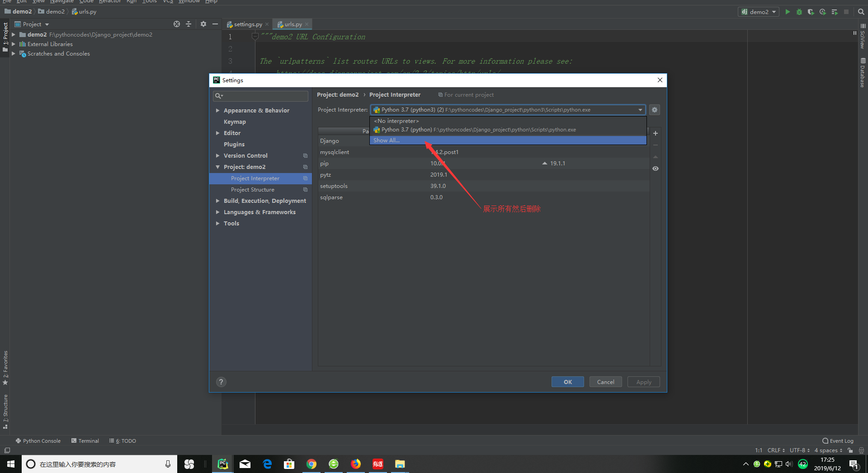Start debugging with the green bug icon

pyautogui.click(x=799, y=12)
